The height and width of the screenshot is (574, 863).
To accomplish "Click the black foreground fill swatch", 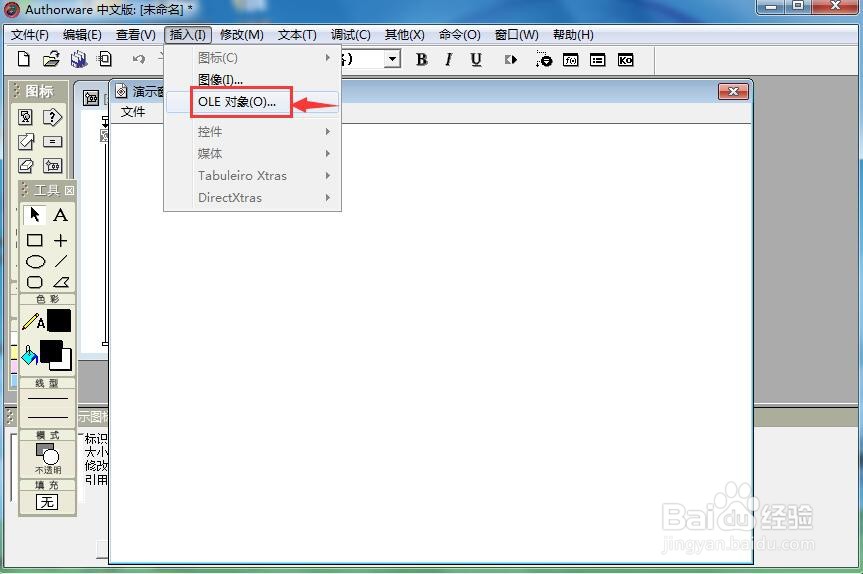I will (x=51, y=351).
